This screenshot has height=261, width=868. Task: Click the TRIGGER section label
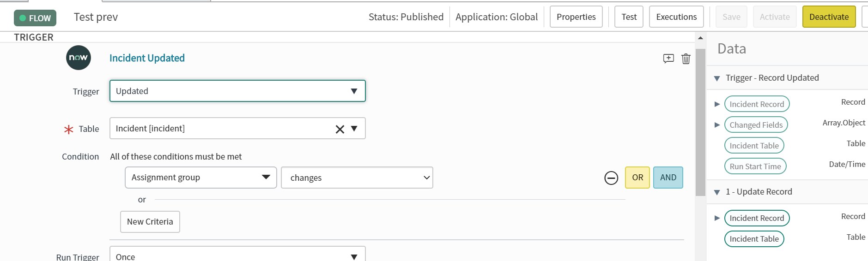(x=34, y=37)
